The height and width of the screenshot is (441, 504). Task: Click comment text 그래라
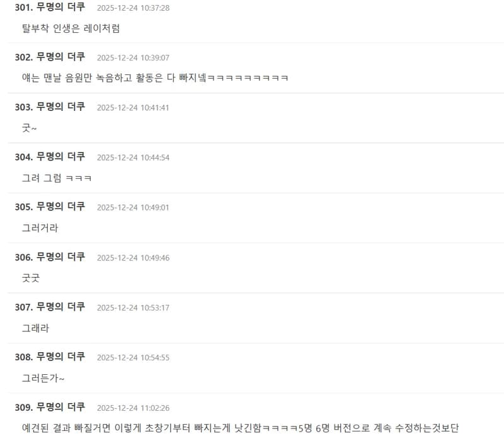point(35,328)
